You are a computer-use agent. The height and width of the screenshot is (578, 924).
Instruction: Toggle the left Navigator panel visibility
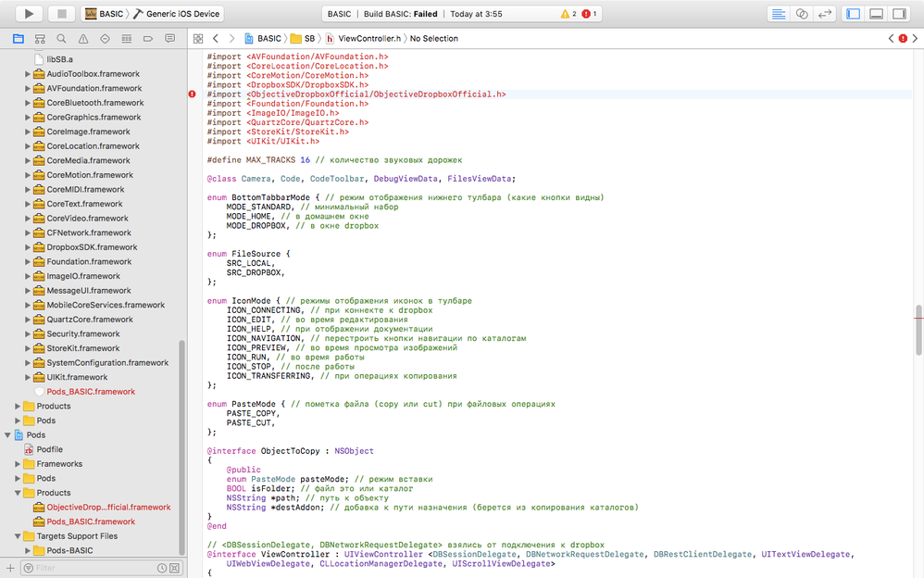[x=854, y=14]
